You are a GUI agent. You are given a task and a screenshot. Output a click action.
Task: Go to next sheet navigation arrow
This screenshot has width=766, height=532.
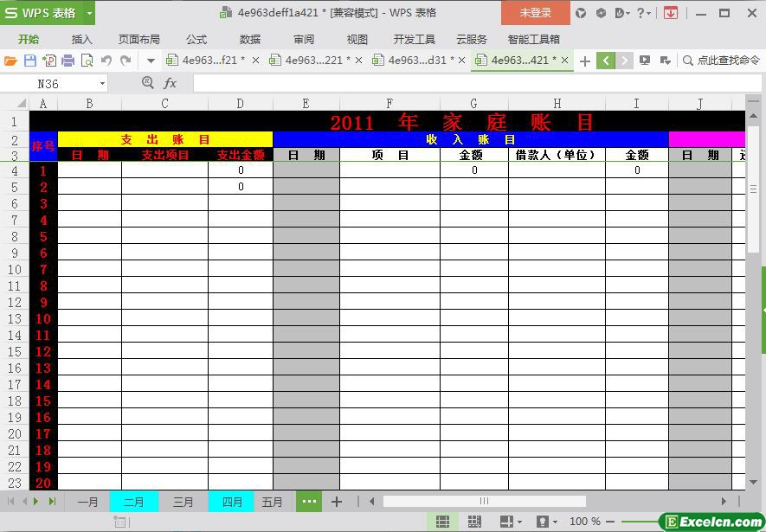35,501
